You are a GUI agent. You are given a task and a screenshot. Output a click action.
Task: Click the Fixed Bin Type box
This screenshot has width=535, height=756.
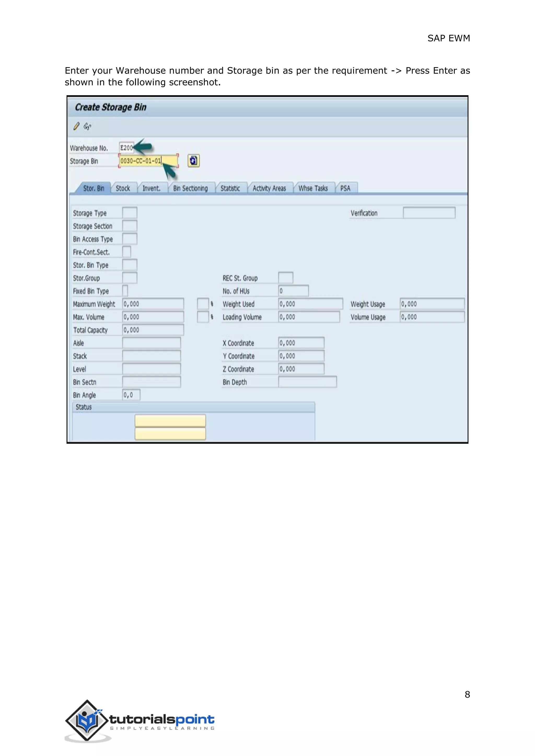pos(125,291)
